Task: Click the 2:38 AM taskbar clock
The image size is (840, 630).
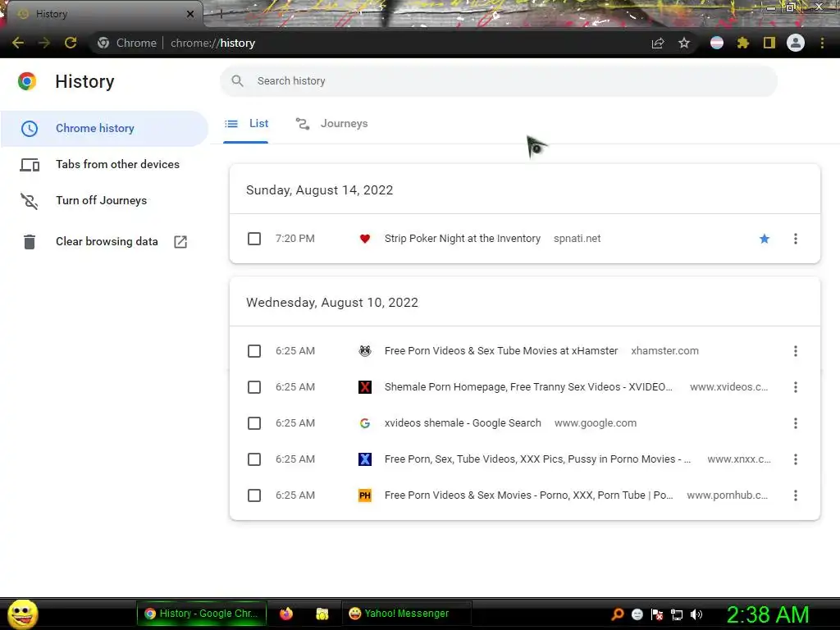Action: [768, 614]
